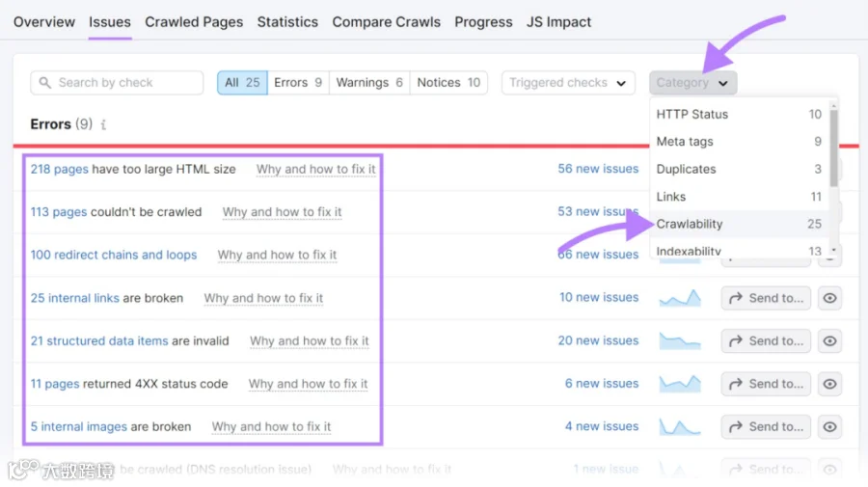Click the category list scrollbar thumb
868x487 pixels.
[833, 148]
